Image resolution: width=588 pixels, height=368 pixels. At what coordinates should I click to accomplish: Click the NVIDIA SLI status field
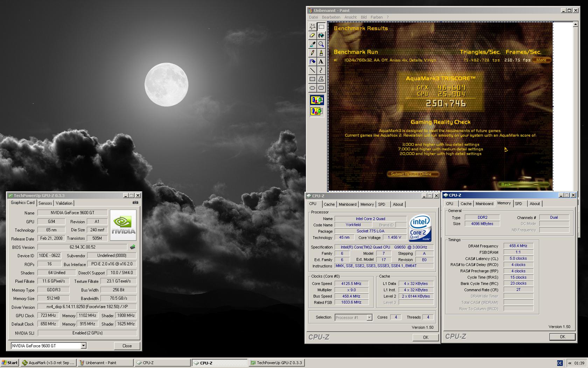click(x=87, y=333)
